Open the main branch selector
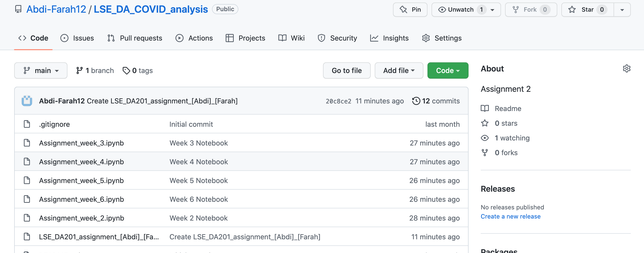644x253 pixels. pyautogui.click(x=41, y=70)
